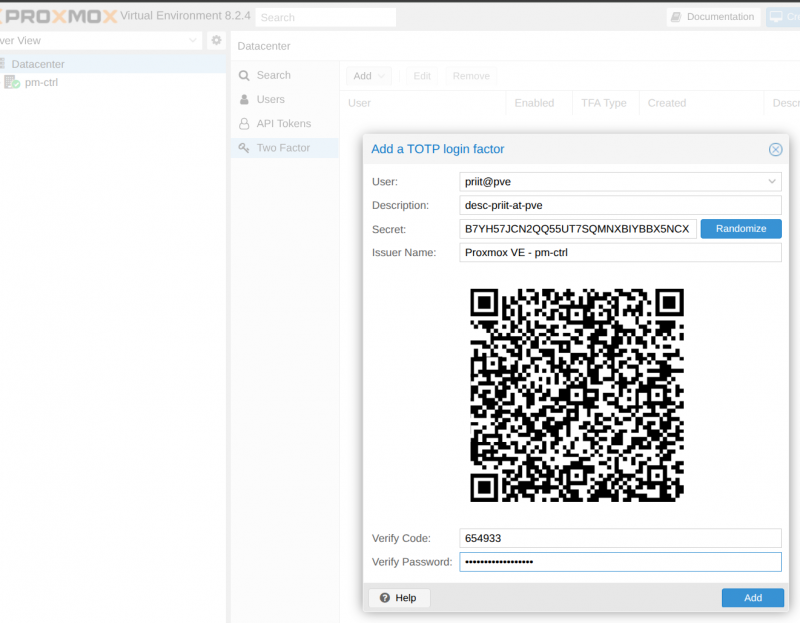Open the Documentation link

(713, 17)
